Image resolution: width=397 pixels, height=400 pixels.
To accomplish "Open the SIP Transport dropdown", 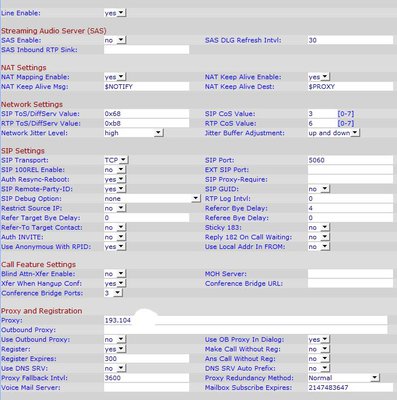I will (116, 160).
